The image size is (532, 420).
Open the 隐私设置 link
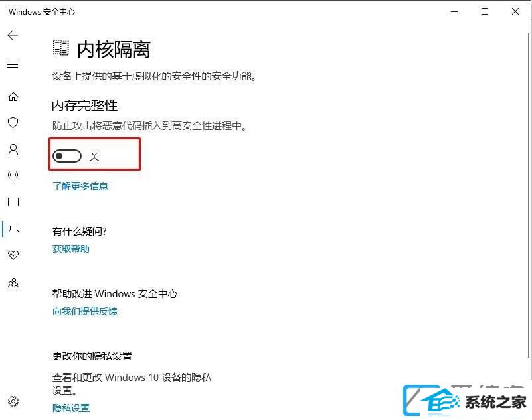coord(71,408)
